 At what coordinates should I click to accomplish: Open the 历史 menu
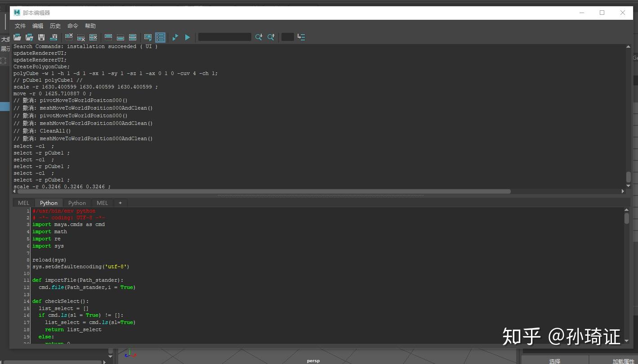[x=55, y=26]
